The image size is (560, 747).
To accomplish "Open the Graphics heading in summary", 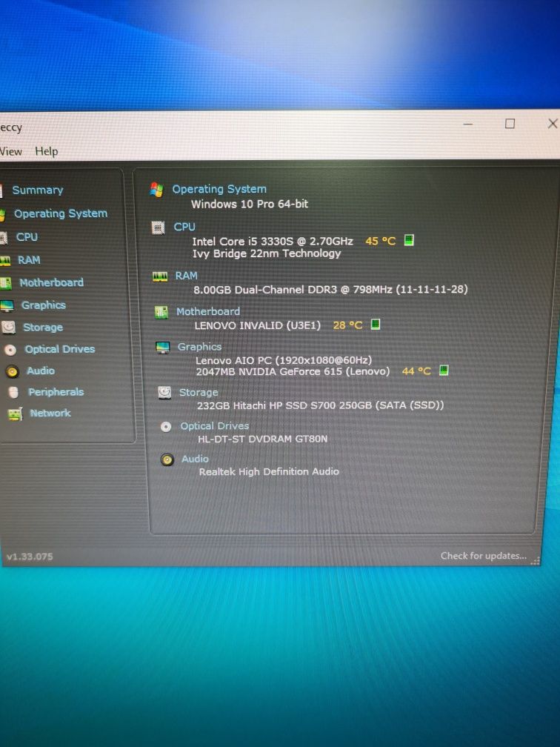I will point(199,347).
